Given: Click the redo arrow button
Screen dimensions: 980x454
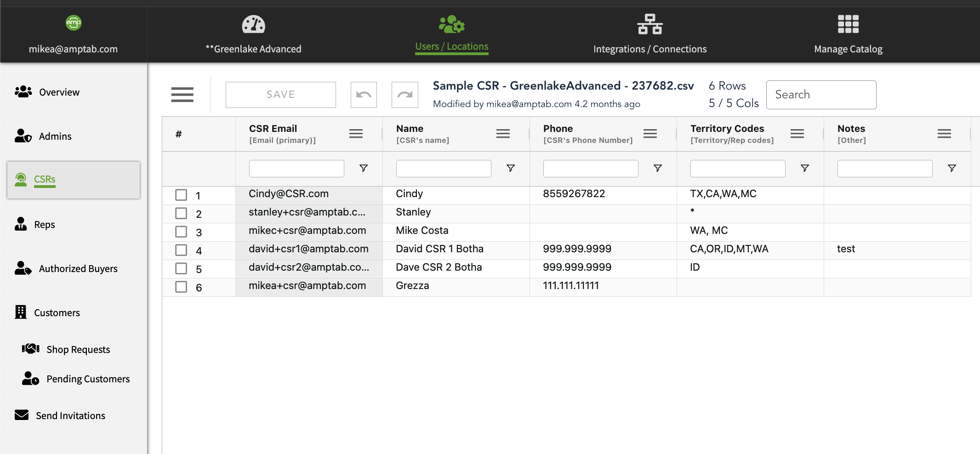Looking at the screenshot, I should [405, 95].
